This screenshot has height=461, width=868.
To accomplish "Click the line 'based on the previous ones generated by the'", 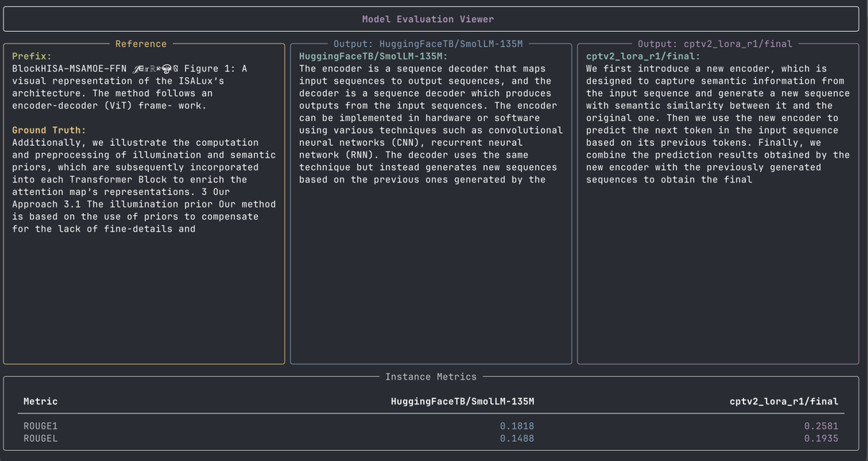I will (x=422, y=179).
